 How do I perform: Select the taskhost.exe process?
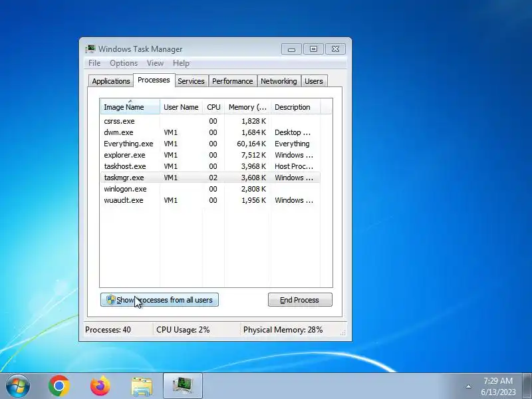tap(210, 166)
